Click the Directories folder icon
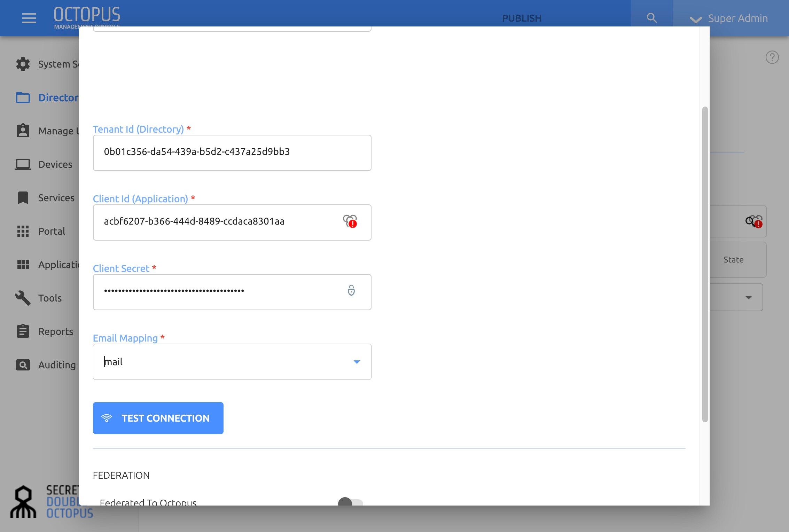 (23, 97)
